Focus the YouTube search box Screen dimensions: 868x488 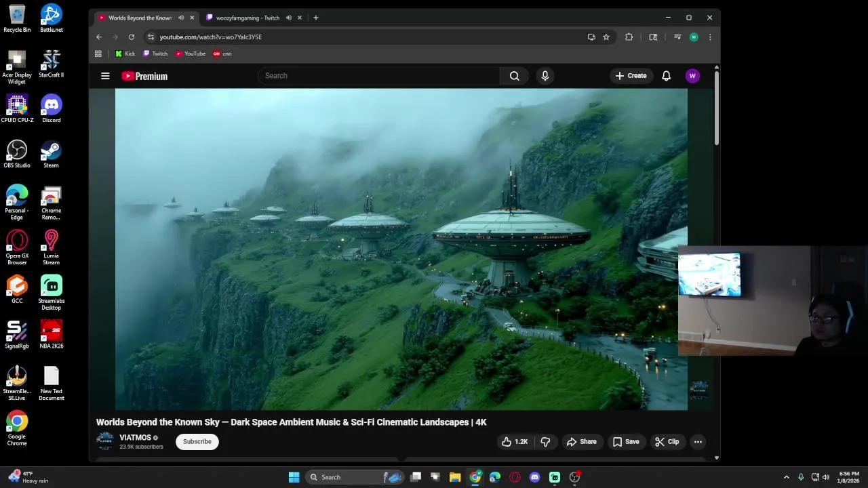[x=378, y=76]
